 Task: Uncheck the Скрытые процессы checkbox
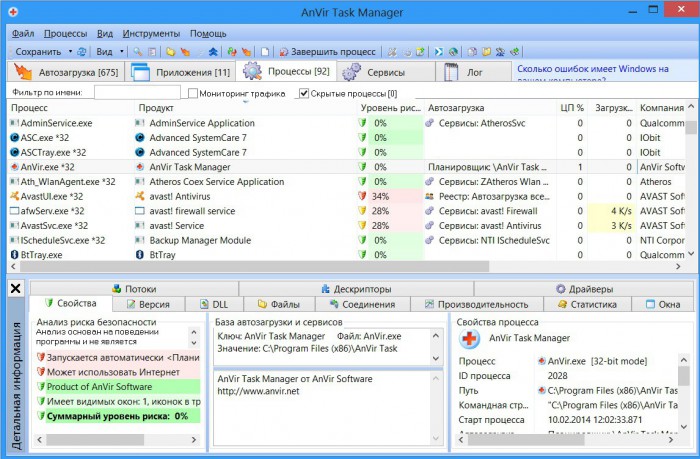(x=304, y=93)
